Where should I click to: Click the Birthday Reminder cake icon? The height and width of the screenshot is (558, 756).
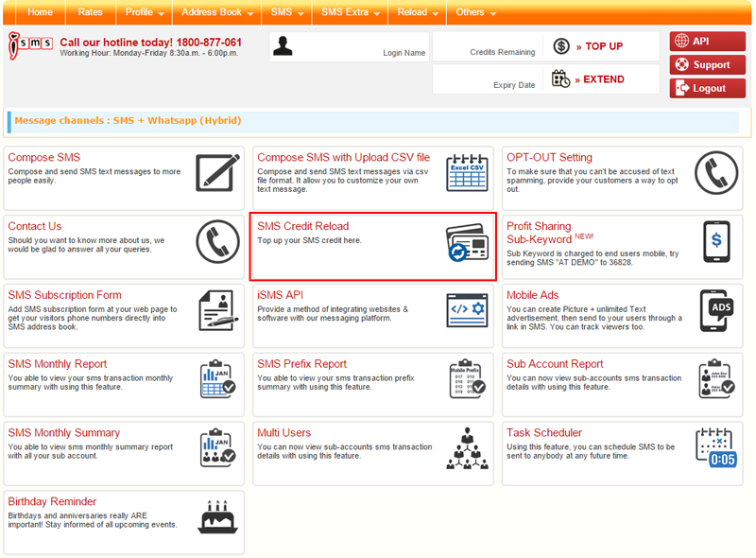click(218, 517)
